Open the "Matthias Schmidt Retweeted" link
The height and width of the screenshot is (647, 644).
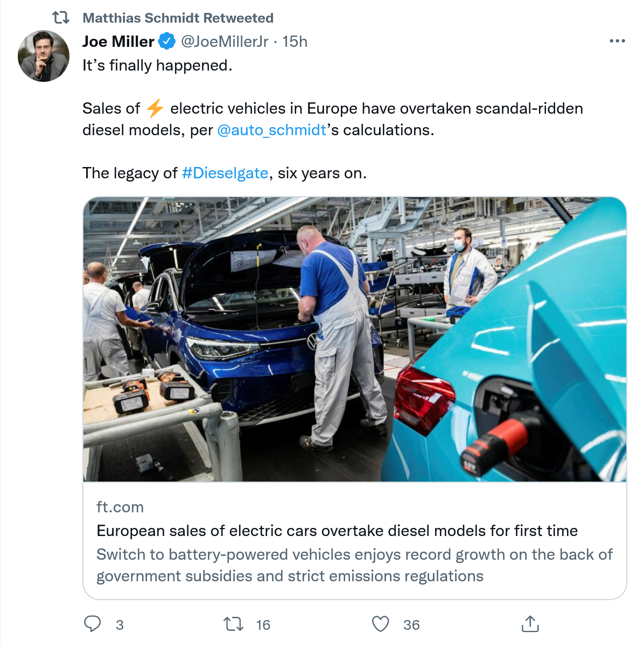tap(178, 18)
